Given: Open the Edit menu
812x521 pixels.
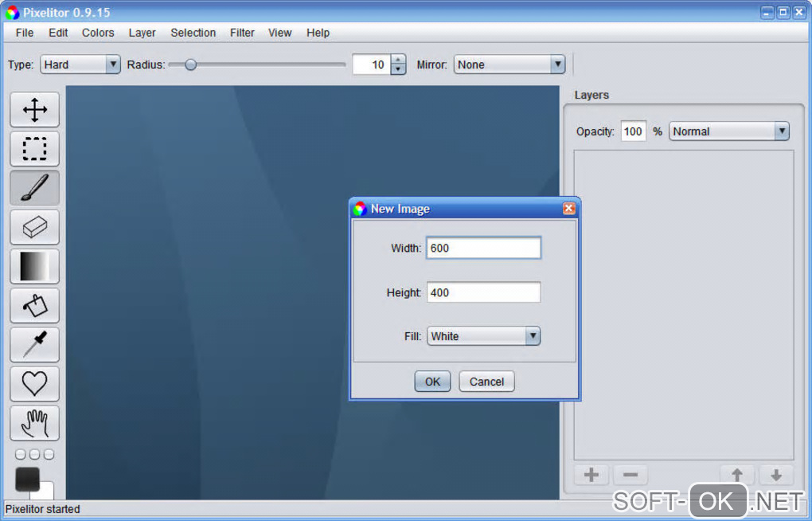Looking at the screenshot, I should [58, 33].
